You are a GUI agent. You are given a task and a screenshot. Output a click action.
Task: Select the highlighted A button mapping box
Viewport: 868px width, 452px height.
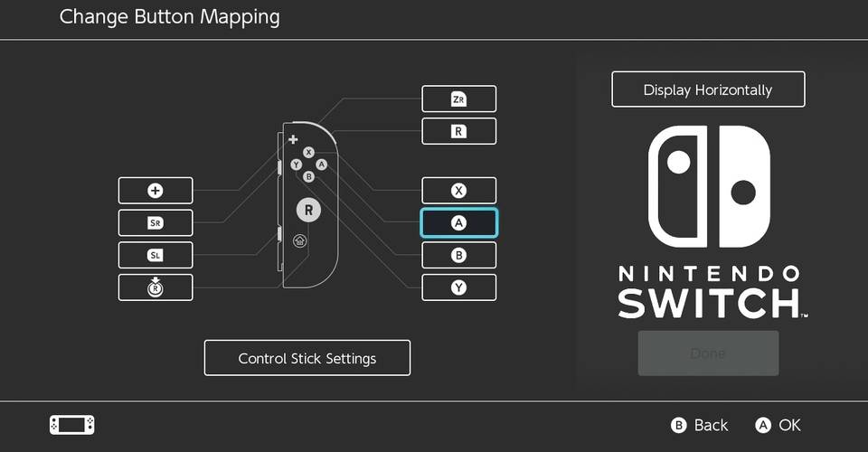458,223
